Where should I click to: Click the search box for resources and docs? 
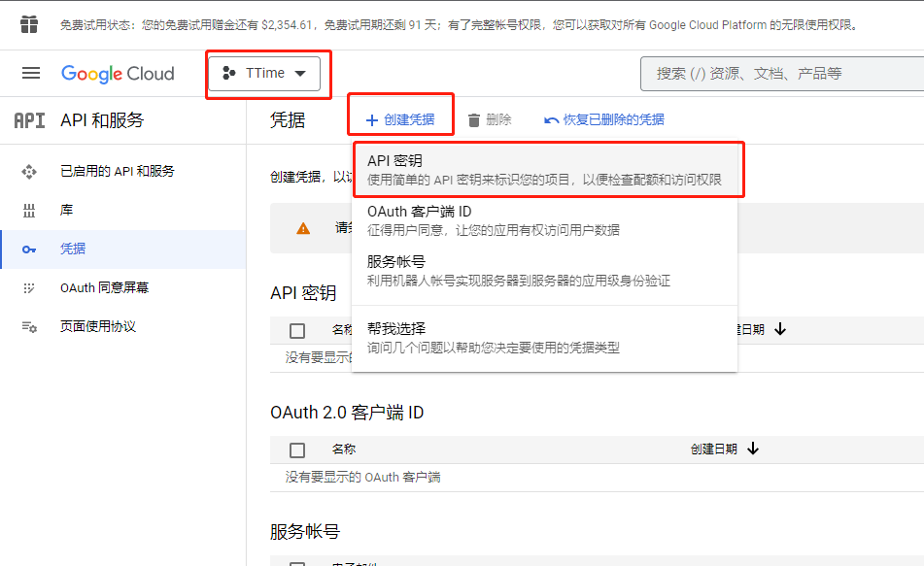(782, 74)
